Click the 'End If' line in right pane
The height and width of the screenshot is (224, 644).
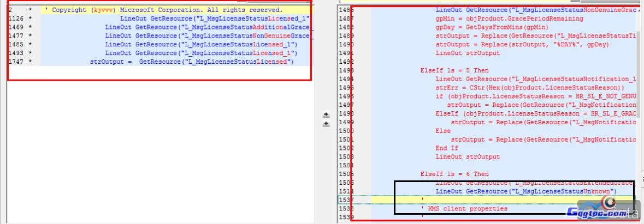click(447, 148)
